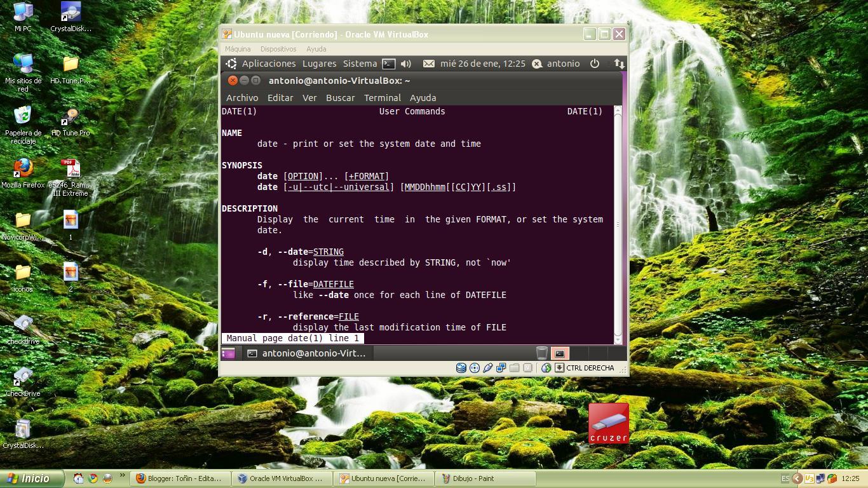Viewport: 868px width, 488px height.
Task: Switch to the Ubuntu nueva [Corrie... taskbar button
Action: click(x=384, y=478)
